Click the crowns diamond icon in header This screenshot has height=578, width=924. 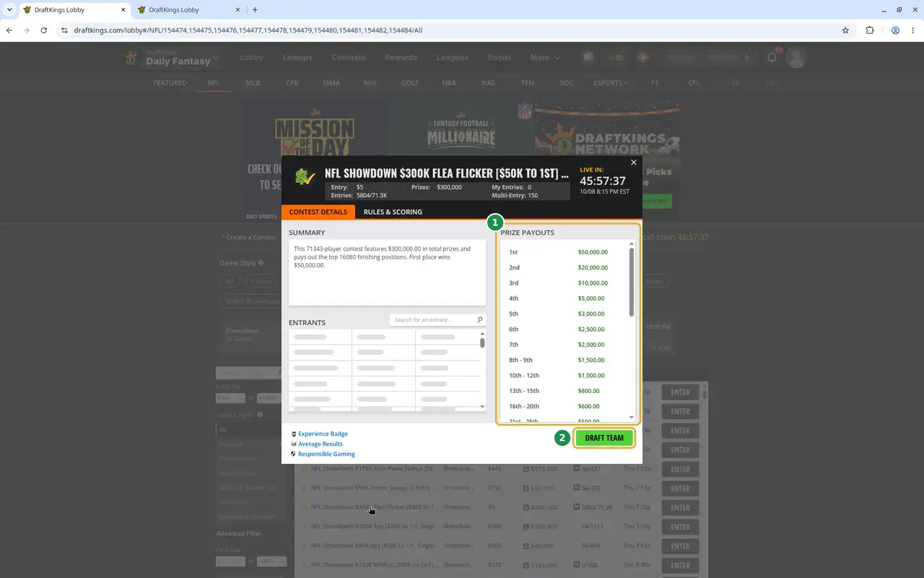[x=643, y=58]
